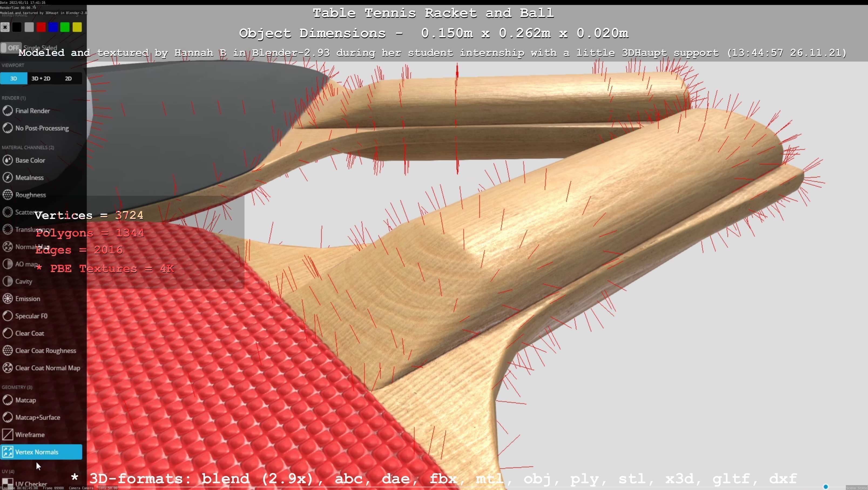Screen dimensions: 868x490
Task: Click the '3D-formats' list caption
Action: (434, 479)
